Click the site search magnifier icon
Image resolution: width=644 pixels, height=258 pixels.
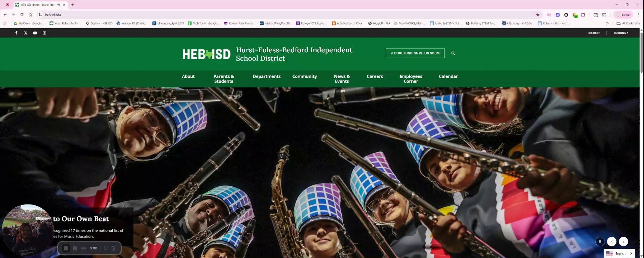pos(453,53)
